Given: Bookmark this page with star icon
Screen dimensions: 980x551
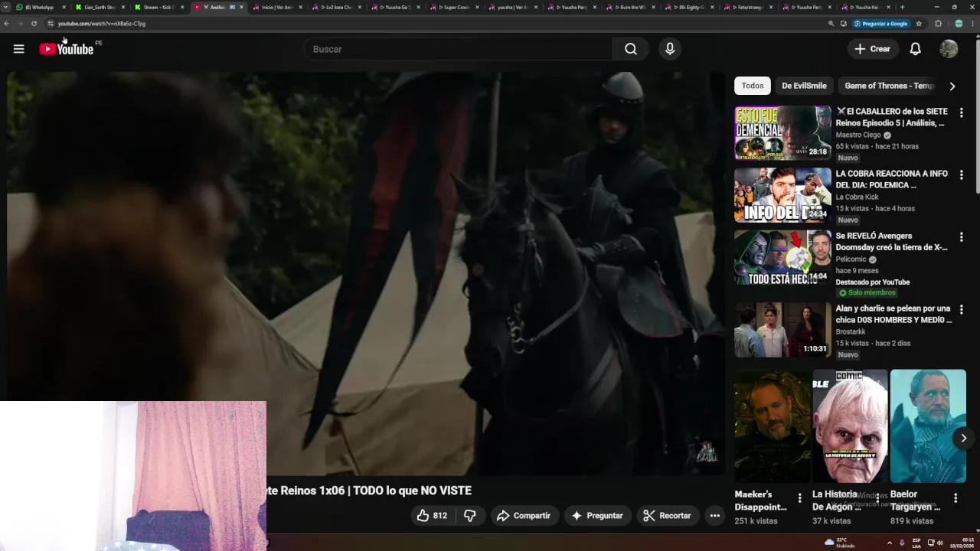Looking at the screenshot, I should [919, 24].
